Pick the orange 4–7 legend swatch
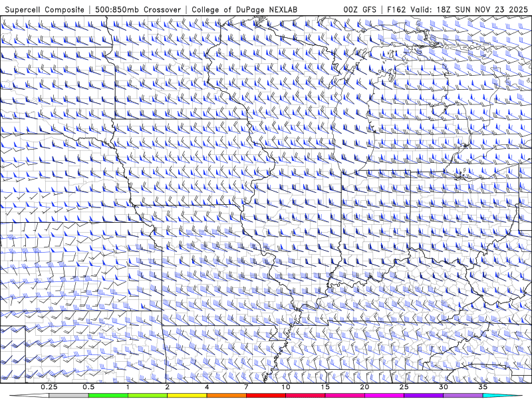Viewport: 532px width, 399px height. [x=227, y=396]
